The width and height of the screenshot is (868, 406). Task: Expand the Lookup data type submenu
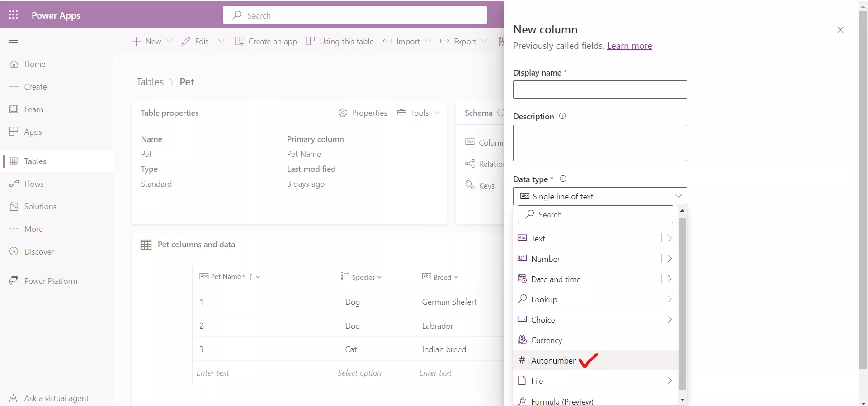(670, 299)
